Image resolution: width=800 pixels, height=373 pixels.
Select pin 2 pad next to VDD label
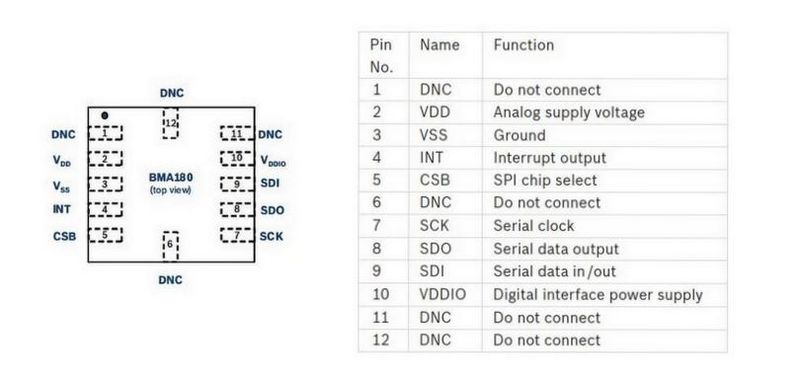pyautogui.click(x=106, y=158)
